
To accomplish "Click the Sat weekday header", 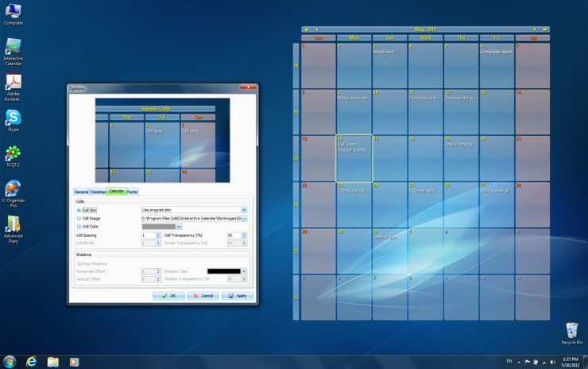I will point(532,38).
